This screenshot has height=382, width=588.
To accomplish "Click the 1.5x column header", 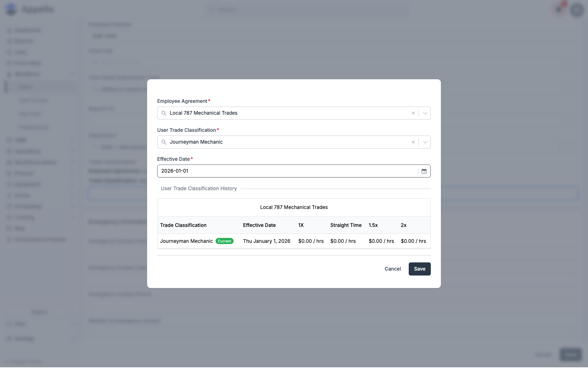I will [x=373, y=225].
